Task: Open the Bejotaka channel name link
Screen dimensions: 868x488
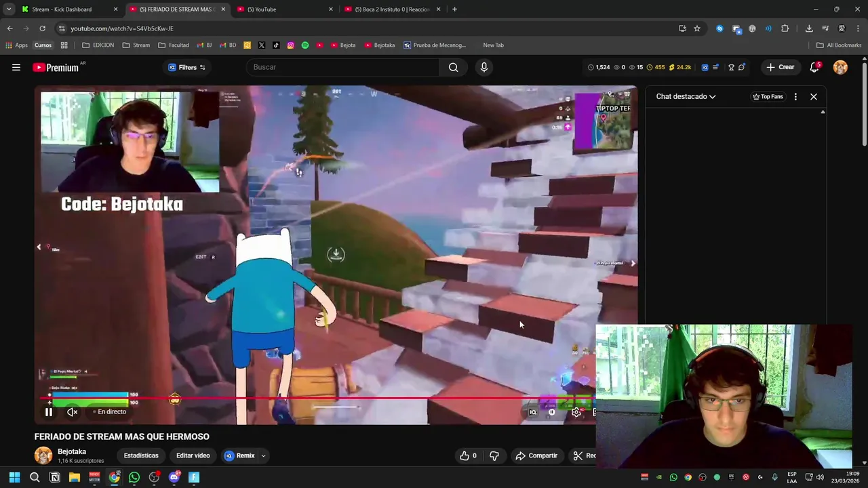Action: 72,451
